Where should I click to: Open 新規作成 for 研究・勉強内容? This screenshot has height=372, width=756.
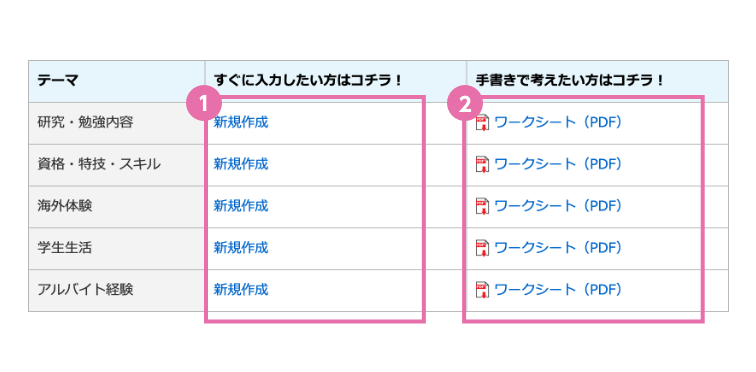pyautogui.click(x=241, y=122)
